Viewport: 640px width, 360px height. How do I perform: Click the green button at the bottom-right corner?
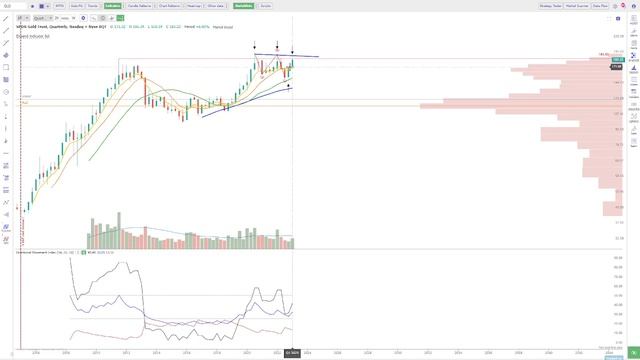tap(633, 352)
